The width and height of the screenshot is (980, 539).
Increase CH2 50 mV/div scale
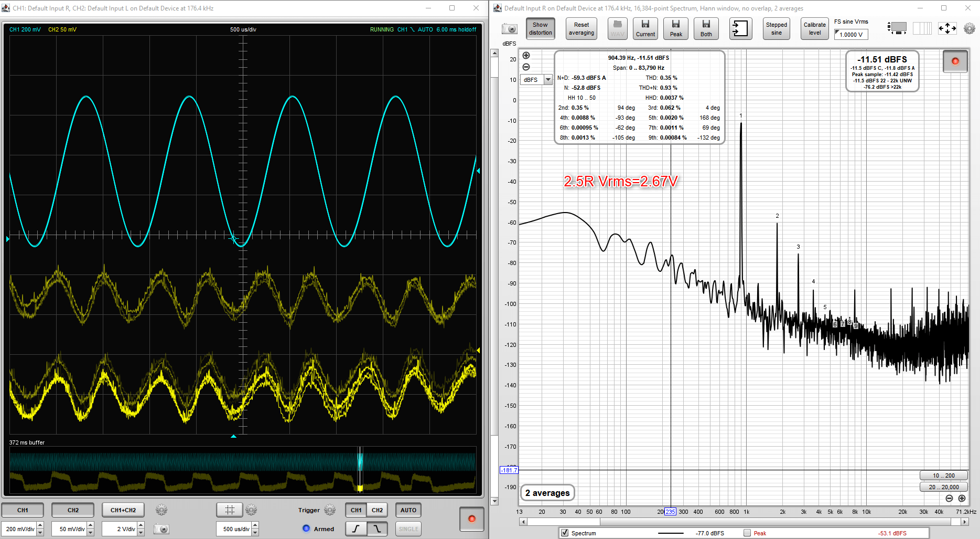point(91,526)
